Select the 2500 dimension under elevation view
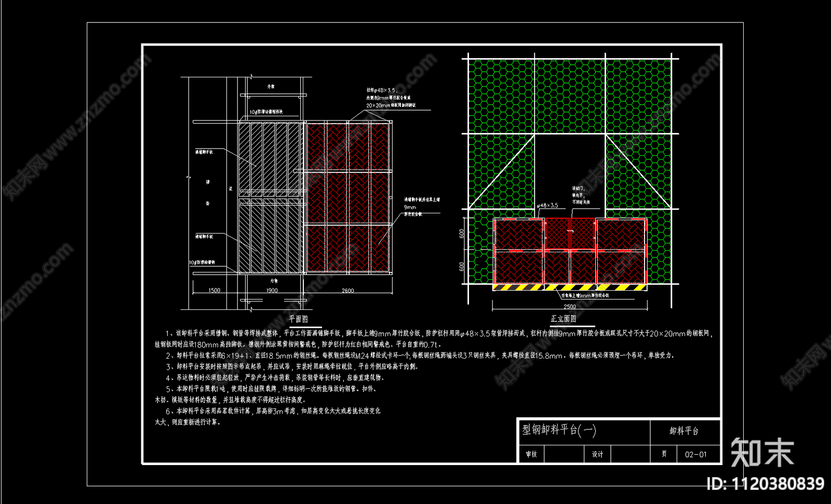 click(x=569, y=306)
